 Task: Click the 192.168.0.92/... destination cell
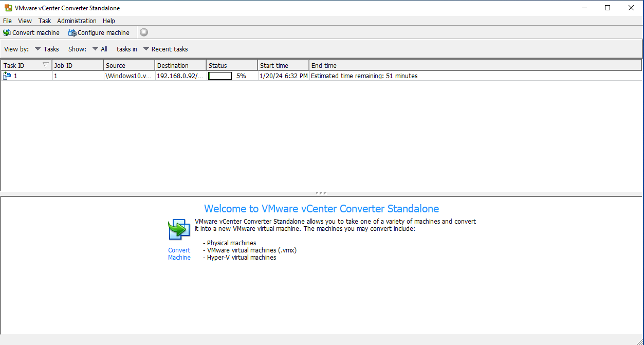coord(180,76)
